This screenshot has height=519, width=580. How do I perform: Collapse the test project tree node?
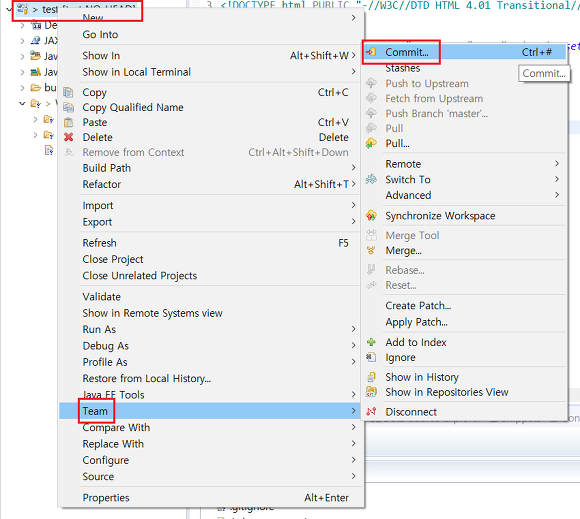(9, 9)
